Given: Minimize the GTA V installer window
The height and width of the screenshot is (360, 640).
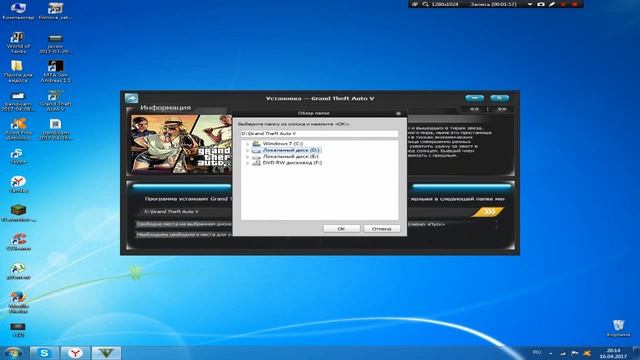Looking at the screenshot, I should [474, 98].
